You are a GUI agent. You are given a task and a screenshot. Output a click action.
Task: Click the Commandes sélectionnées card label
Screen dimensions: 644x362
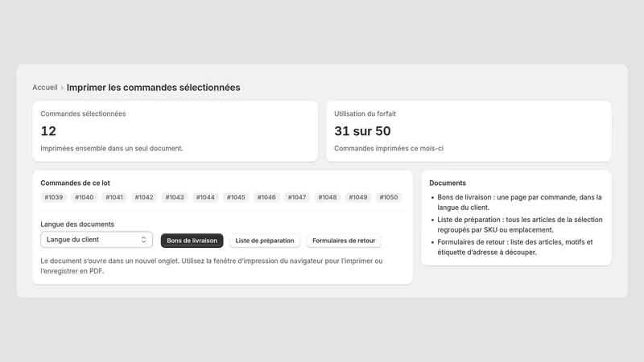83,113
